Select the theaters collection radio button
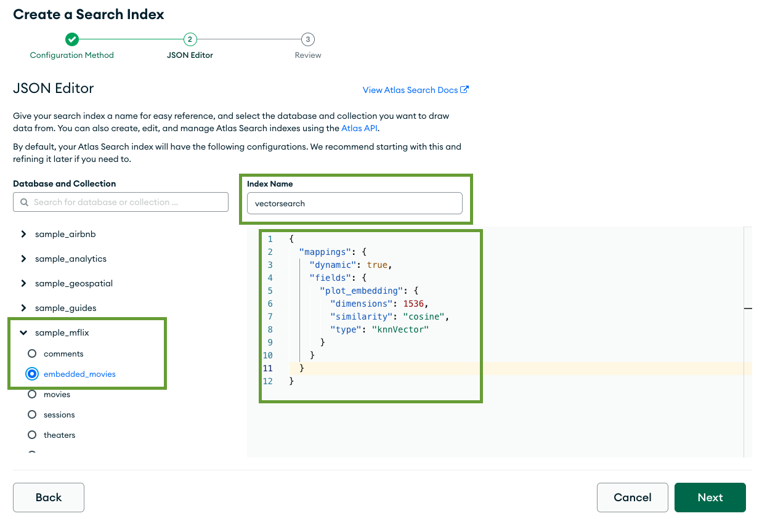762x532 pixels. [32, 435]
